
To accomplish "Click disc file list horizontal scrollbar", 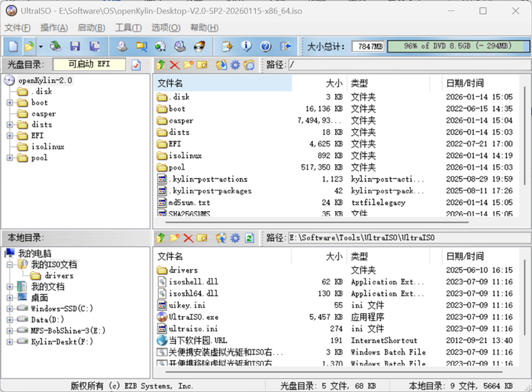I will (317, 222).
